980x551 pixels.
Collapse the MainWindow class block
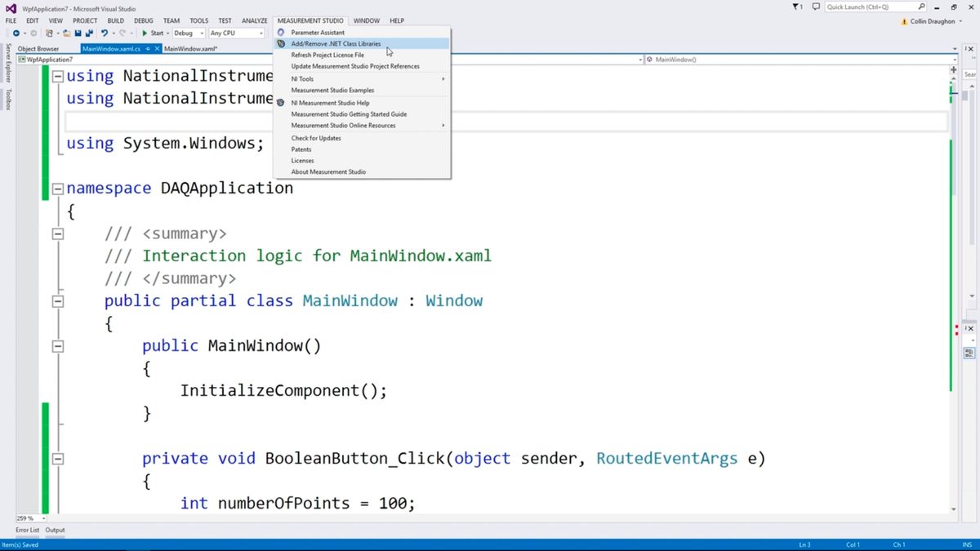(58, 301)
